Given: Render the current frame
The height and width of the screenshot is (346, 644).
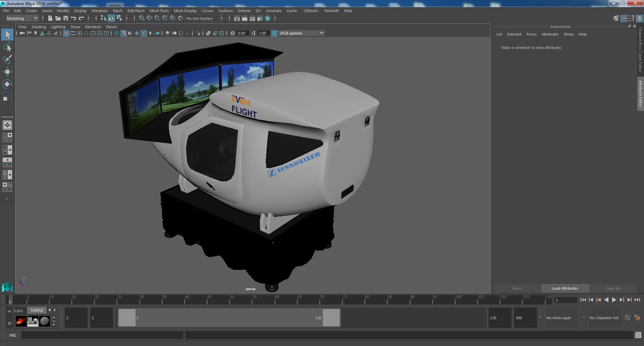Looking at the screenshot, I should [245, 18].
